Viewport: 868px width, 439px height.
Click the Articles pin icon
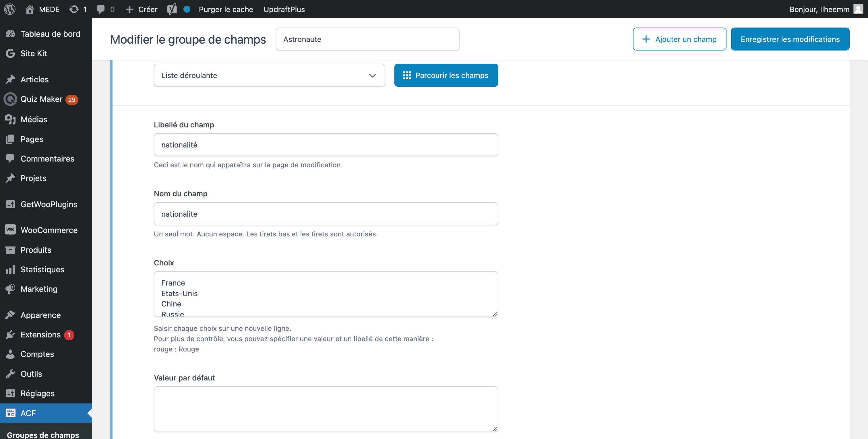pos(10,79)
